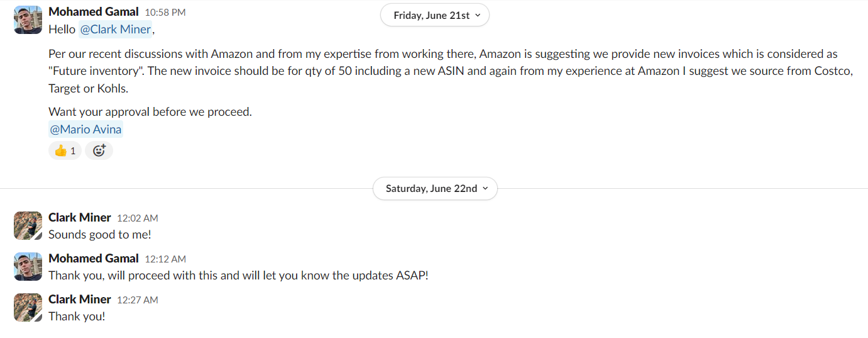Open the Saturday, June 22nd date dropdown
Viewport: 868px width, 338px height.
click(x=435, y=188)
